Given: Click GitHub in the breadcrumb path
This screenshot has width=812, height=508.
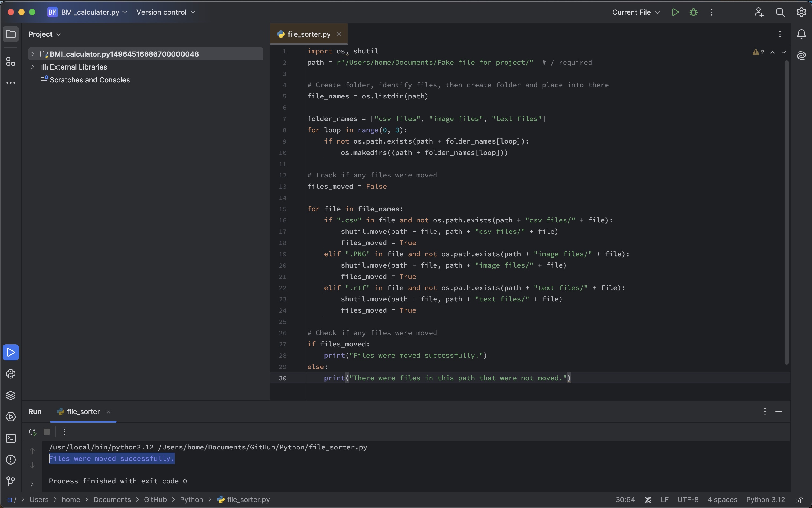Looking at the screenshot, I should 155,500.
